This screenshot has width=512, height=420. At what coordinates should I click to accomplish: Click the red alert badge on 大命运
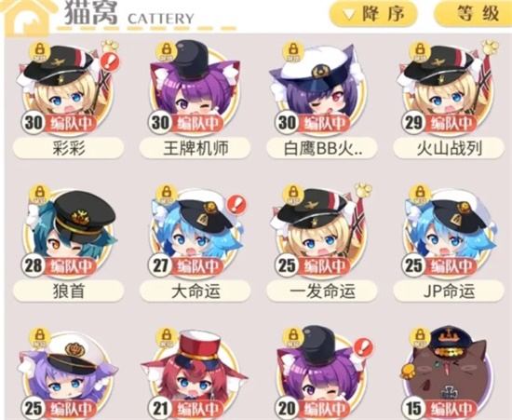click(x=236, y=204)
